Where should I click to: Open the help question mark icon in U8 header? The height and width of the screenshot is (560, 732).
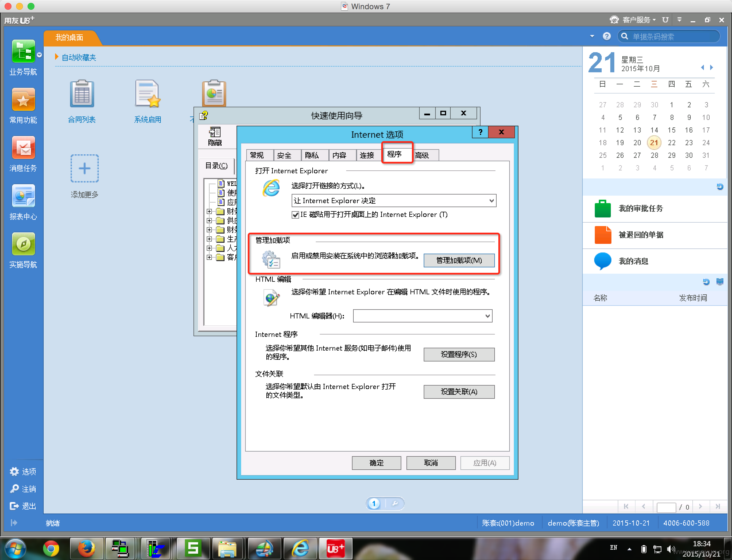coord(607,36)
